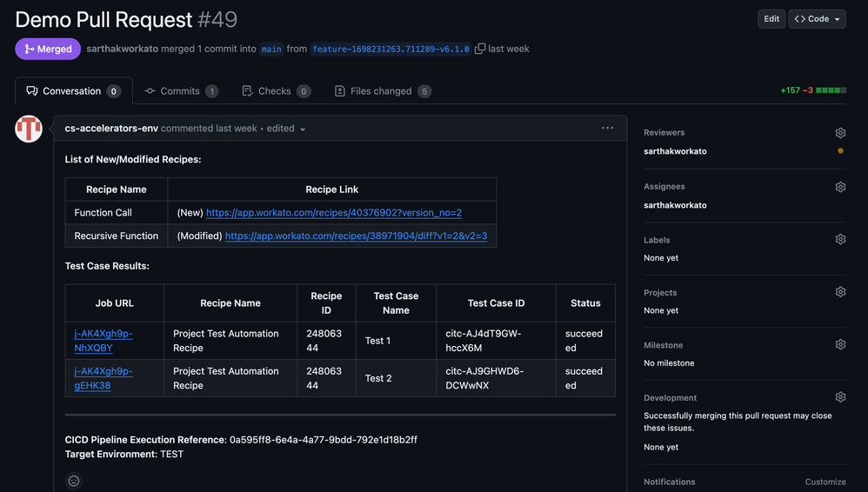The width and height of the screenshot is (868, 492).
Task: Open the Recursive Function diff link
Action: coord(356,236)
